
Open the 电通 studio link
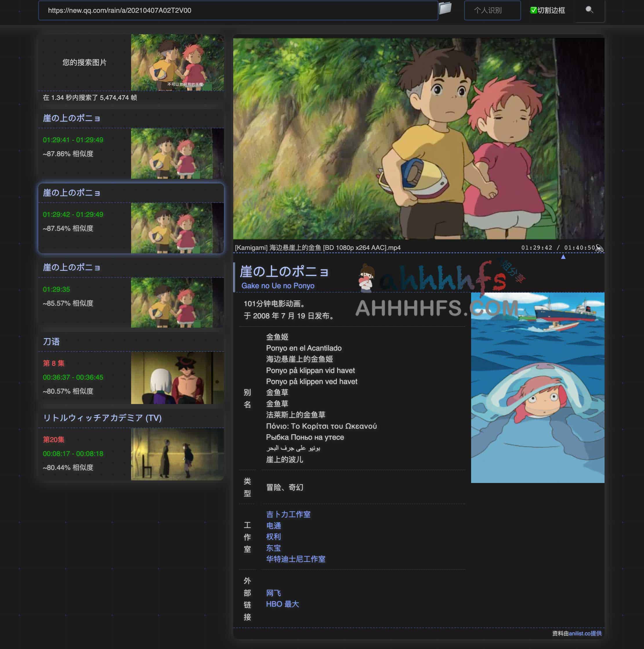pyautogui.click(x=273, y=526)
